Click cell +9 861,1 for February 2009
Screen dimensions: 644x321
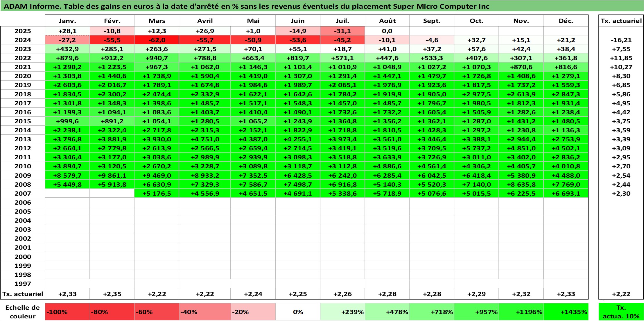pos(112,176)
